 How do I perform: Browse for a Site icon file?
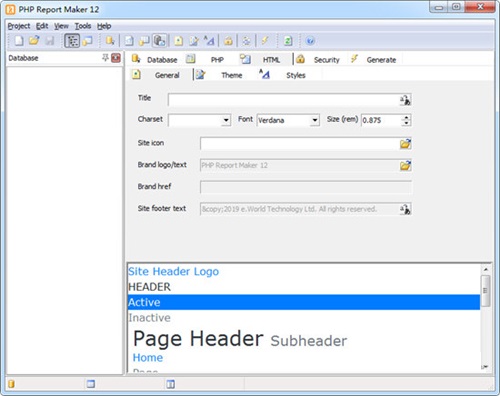pyautogui.click(x=405, y=144)
